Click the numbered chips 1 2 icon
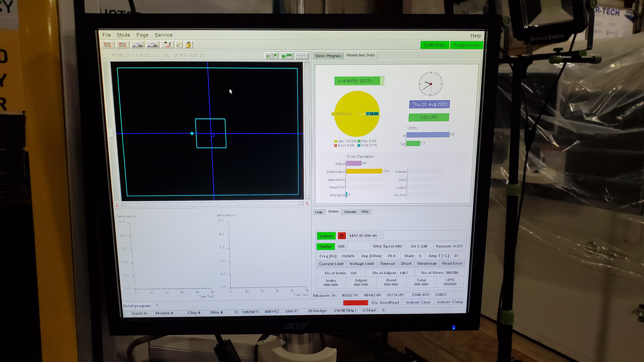The image size is (644, 362). [271, 56]
